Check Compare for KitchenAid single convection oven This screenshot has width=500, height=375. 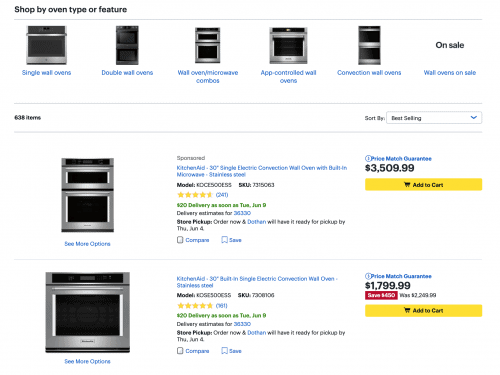pos(180,351)
